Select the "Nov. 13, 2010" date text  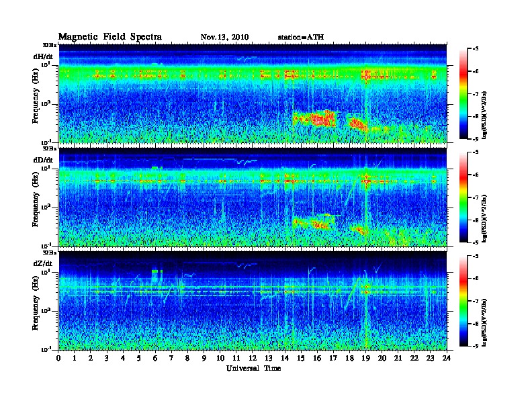coord(224,38)
